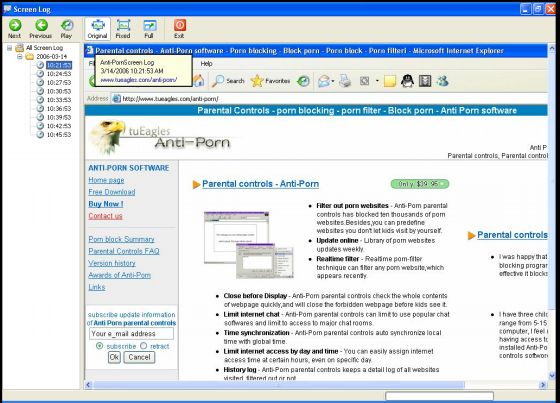Open the Free Download link
Screen dimensions: 560x403
111,192
